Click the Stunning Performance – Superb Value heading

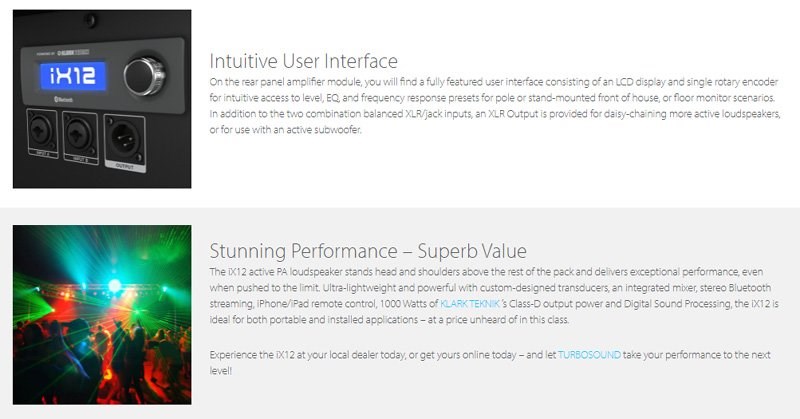pos(368,251)
